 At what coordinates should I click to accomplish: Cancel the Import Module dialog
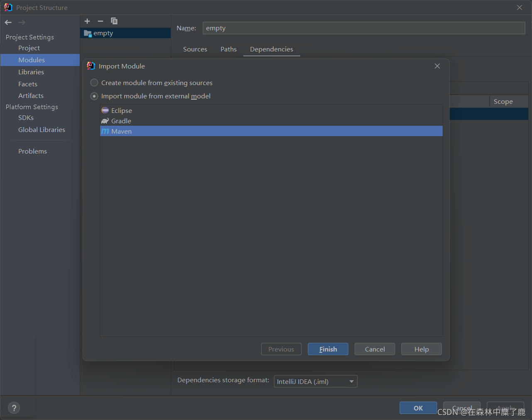tap(375, 349)
